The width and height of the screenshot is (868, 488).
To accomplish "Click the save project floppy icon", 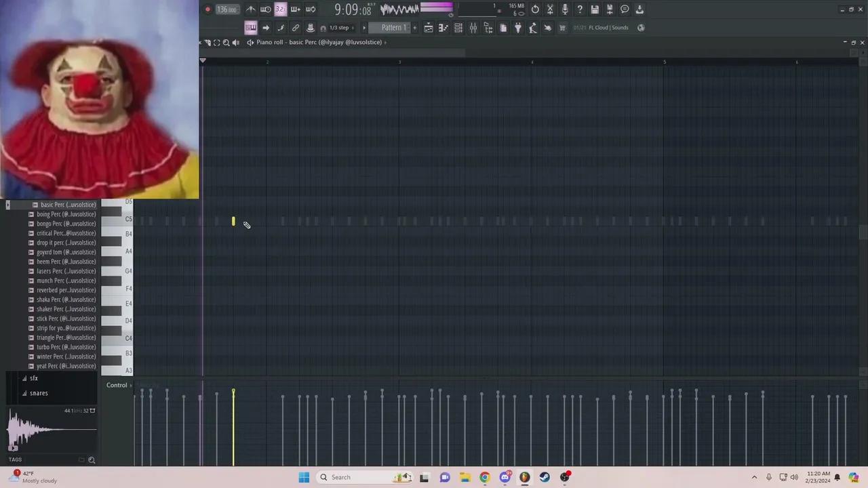I will 595,9.
